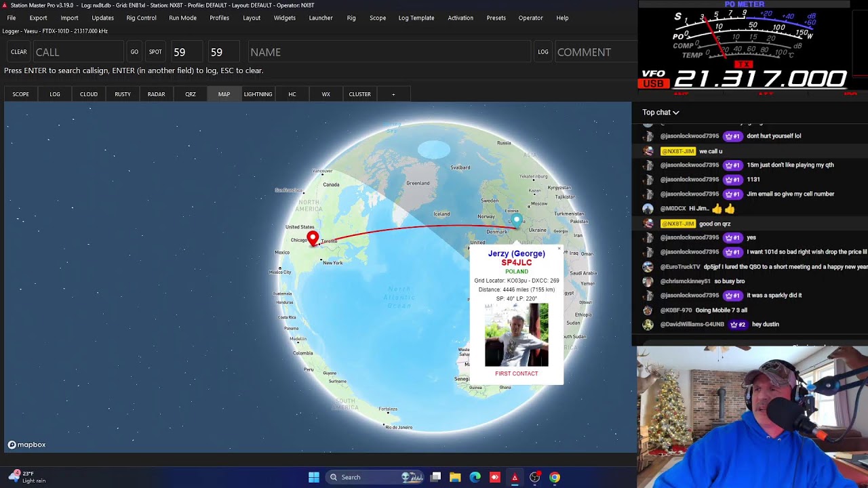Click the Station Master Pro taskbar icon
868x488 pixels.
pos(515,477)
